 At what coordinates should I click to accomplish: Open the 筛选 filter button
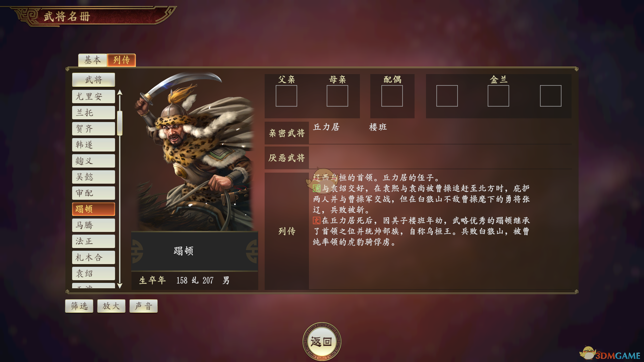[79, 306]
